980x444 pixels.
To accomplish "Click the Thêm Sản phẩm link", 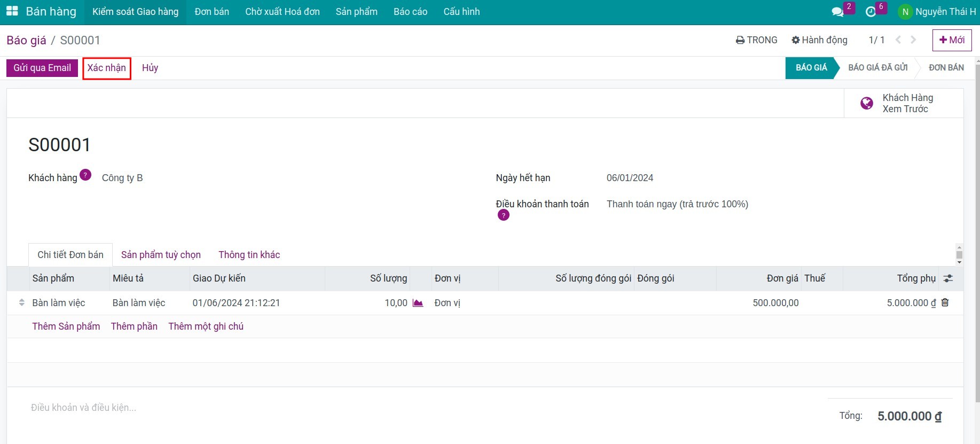I will (x=66, y=326).
